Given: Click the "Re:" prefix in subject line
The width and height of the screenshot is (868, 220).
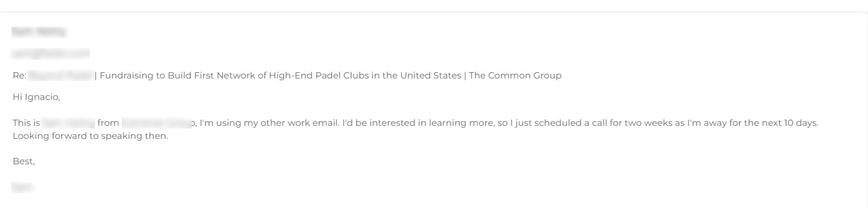Looking at the screenshot, I should click(20, 76).
